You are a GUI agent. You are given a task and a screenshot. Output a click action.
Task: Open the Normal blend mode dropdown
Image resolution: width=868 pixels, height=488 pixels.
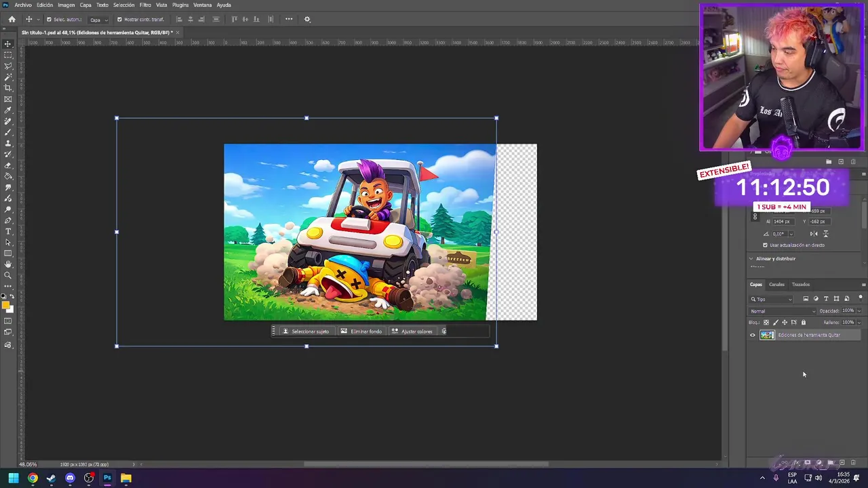(783, 311)
